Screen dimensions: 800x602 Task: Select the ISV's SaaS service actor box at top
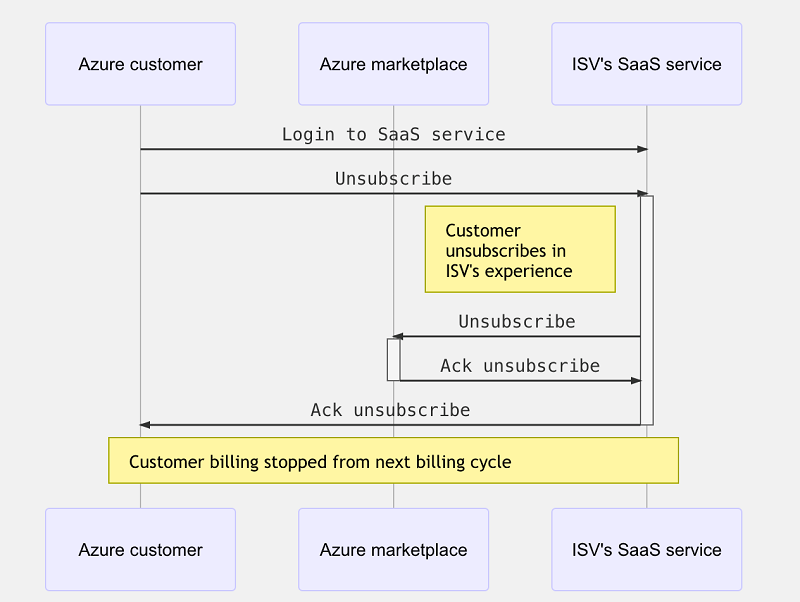(646, 63)
